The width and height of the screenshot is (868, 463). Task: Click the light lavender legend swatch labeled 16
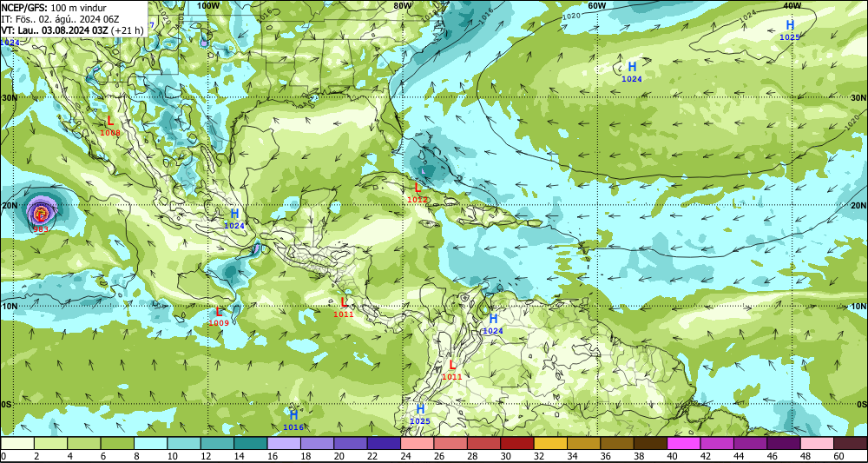(x=284, y=443)
